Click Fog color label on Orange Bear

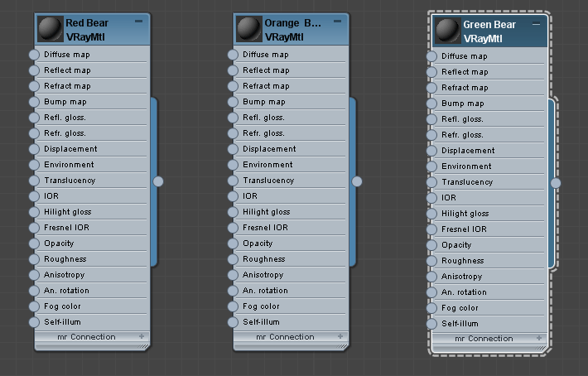261,306
